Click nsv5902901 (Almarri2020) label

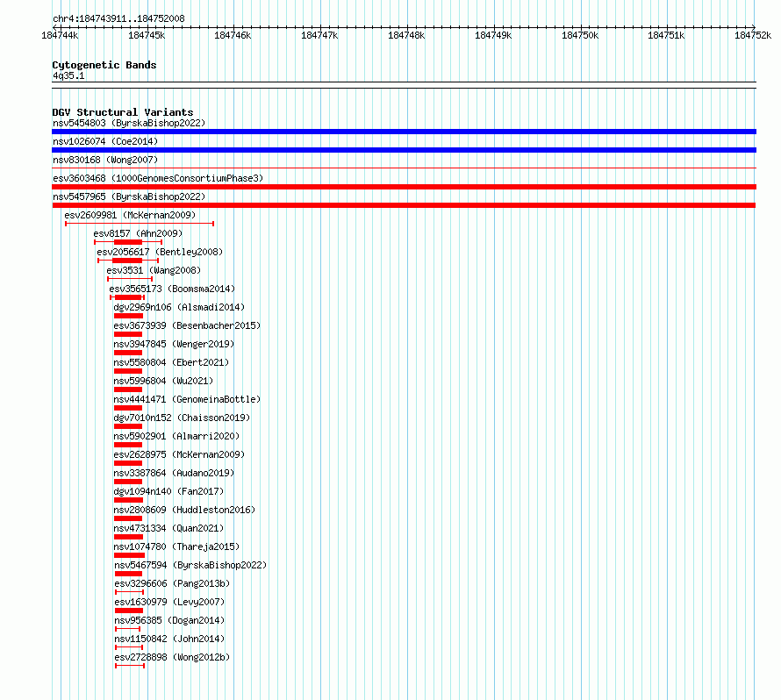(176, 436)
